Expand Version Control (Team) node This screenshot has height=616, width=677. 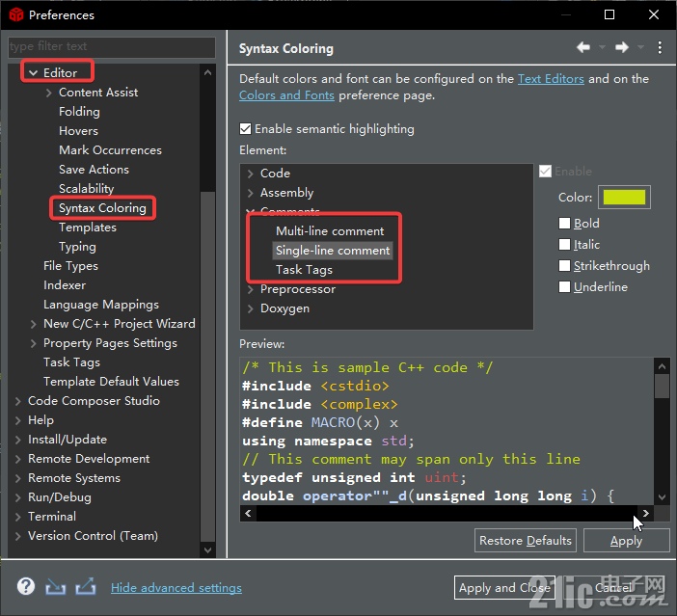click(x=17, y=536)
